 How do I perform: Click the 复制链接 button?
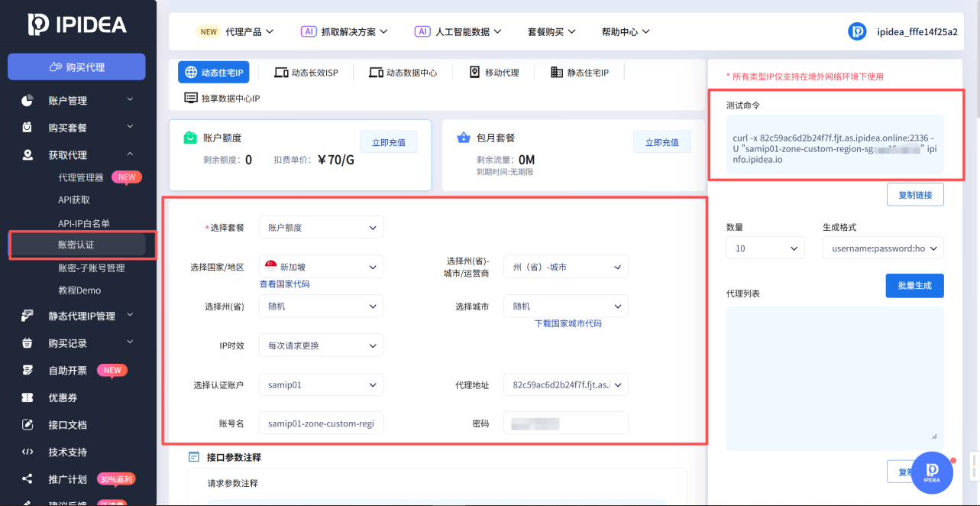915,195
